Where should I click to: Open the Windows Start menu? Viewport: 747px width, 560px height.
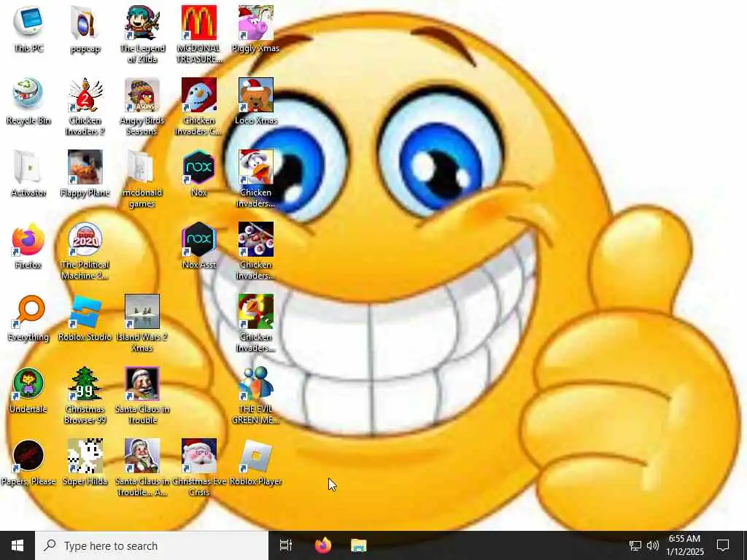coord(18,545)
